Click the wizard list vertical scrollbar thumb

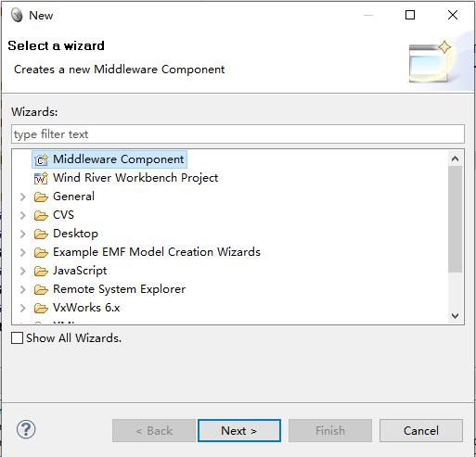click(455, 220)
